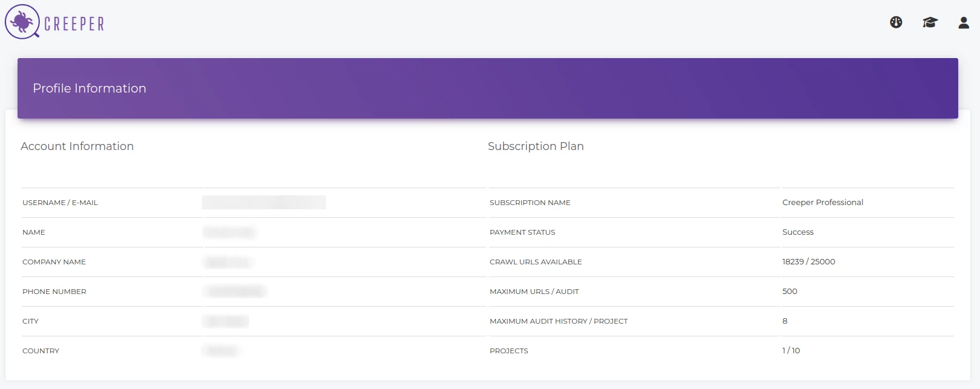Open the graduation cap tutorials icon
Image resolution: width=980 pixels, height=389 pixels.
[930, 22]
